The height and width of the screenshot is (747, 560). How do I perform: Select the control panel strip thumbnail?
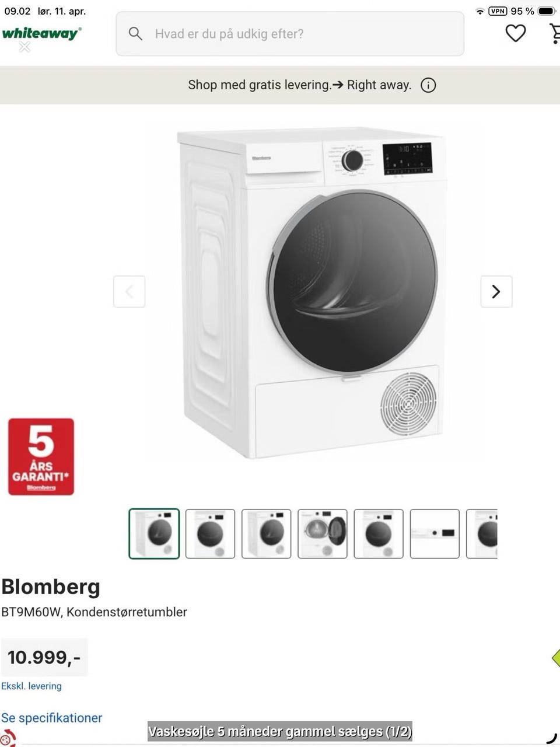click(435, 534)
